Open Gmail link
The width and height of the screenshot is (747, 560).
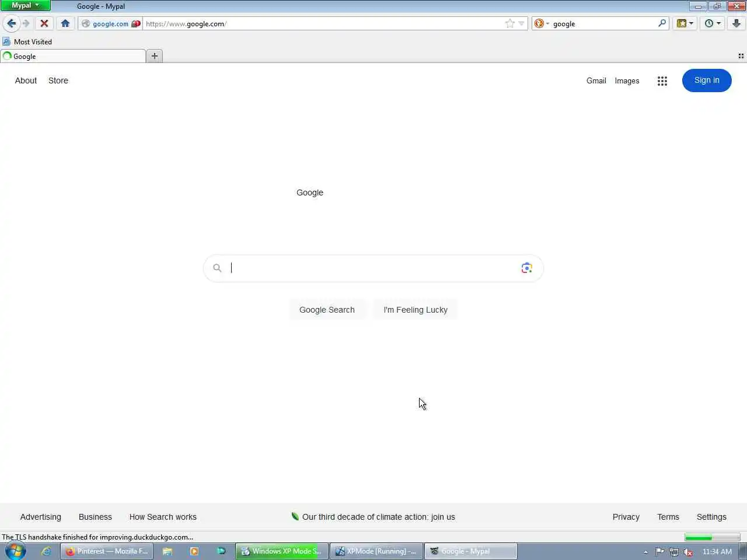point(596,80)
